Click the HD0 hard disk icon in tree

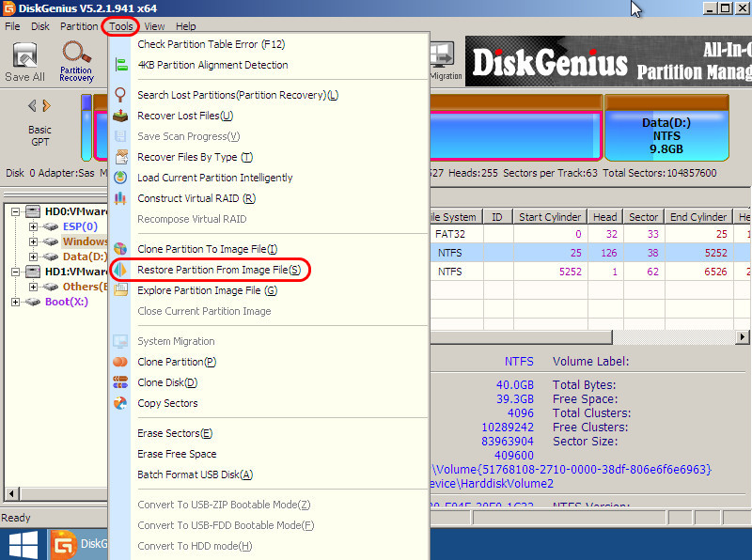tap(33, 211)
